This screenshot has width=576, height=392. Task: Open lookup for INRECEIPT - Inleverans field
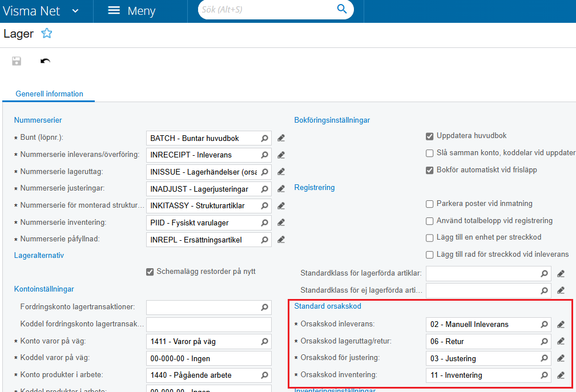264,155
